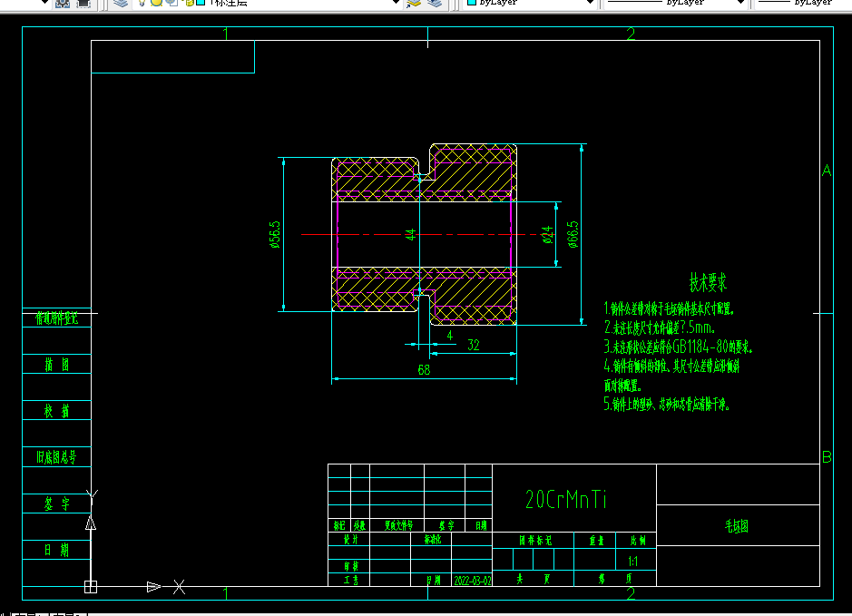The width and height of the screenshot is (852, 616).
Task: Click the 1:1 scale value
Action: (632, 562)
